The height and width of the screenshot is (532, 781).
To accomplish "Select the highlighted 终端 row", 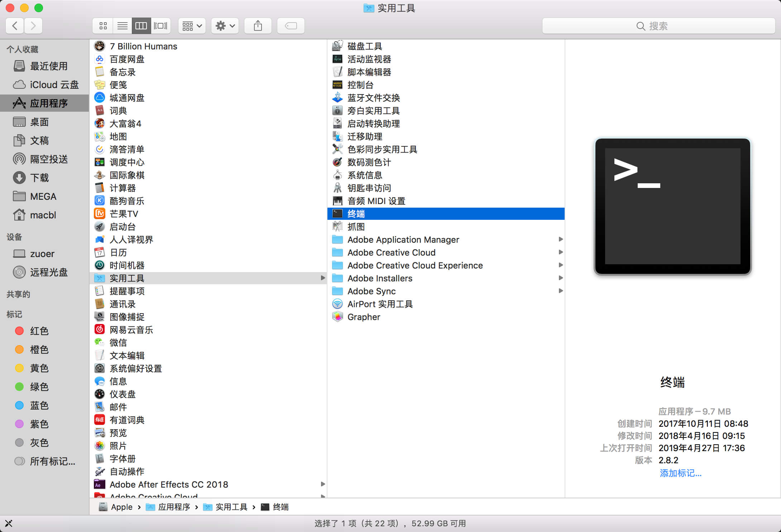I will [446, 214].
